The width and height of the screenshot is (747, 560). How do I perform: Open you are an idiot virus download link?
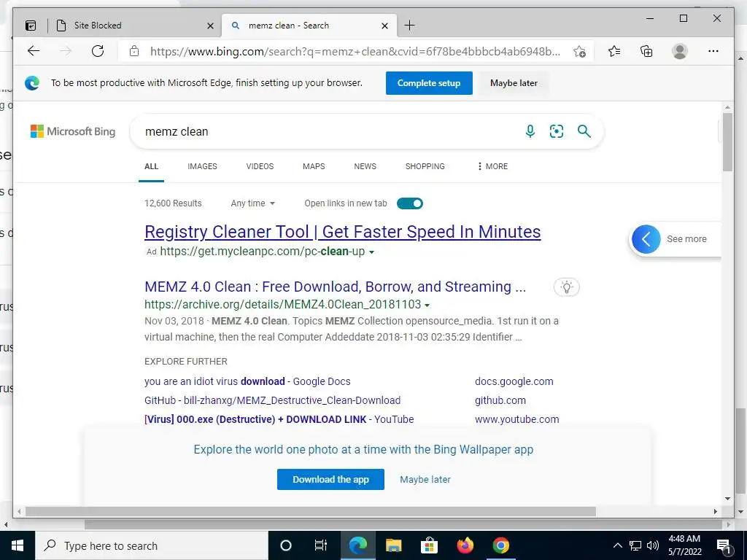(247, 381)
